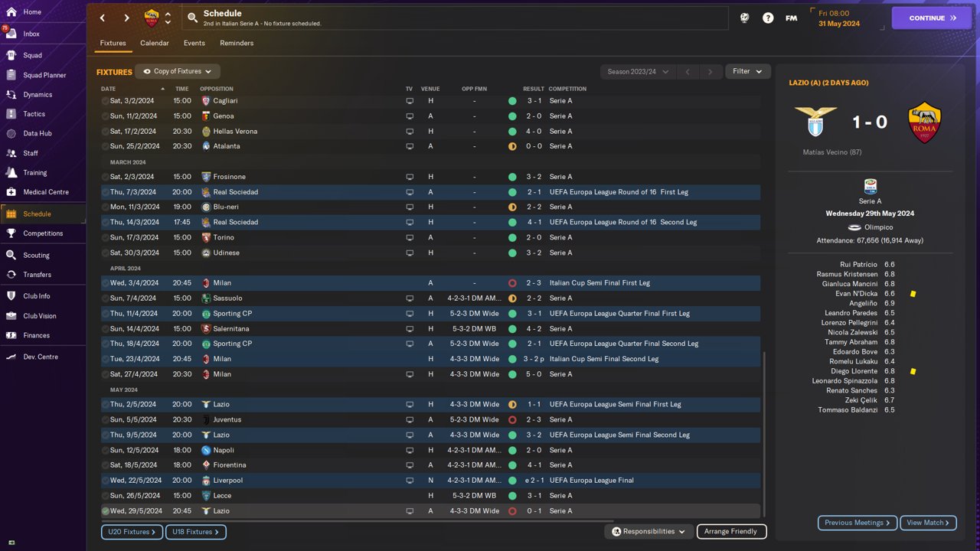Screen dimensions: 980x551
Task: Untick the green check for Wed, 29/5/2024 fixture
Action: click(106, 510)
